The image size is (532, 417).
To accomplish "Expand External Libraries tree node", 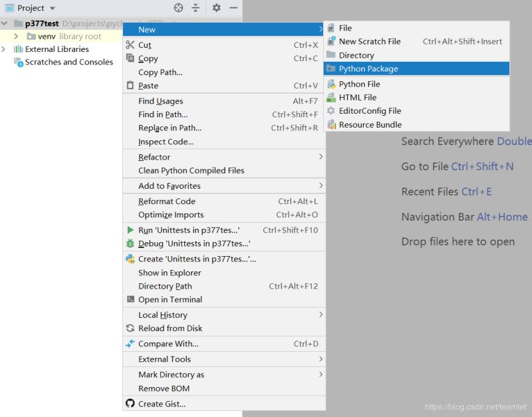I will coord(4,49).
